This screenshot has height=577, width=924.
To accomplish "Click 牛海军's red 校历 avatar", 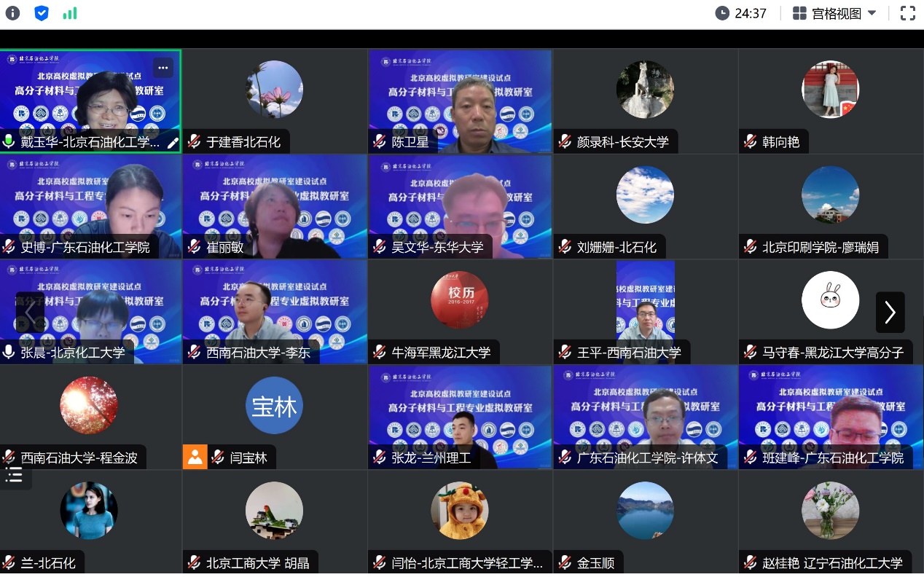I will (x=459, y=299).
